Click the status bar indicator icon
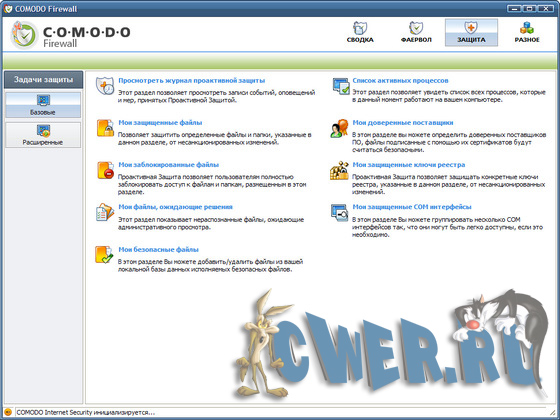This screenshot has width=560, height=420. click(x=8, y=412)
